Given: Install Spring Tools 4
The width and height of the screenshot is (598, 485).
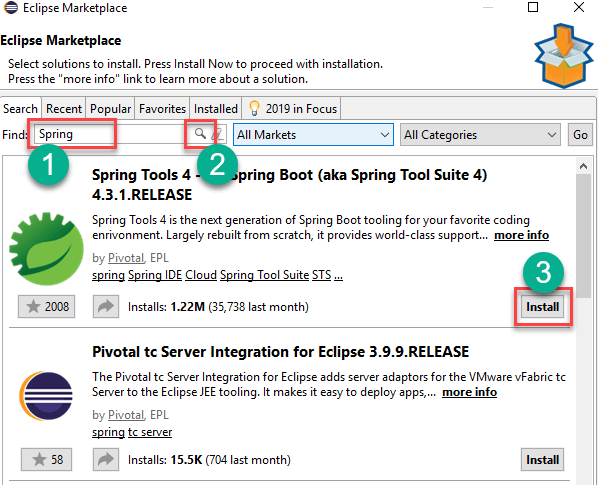Looking at the screenshot, I should tap(542, 307).
